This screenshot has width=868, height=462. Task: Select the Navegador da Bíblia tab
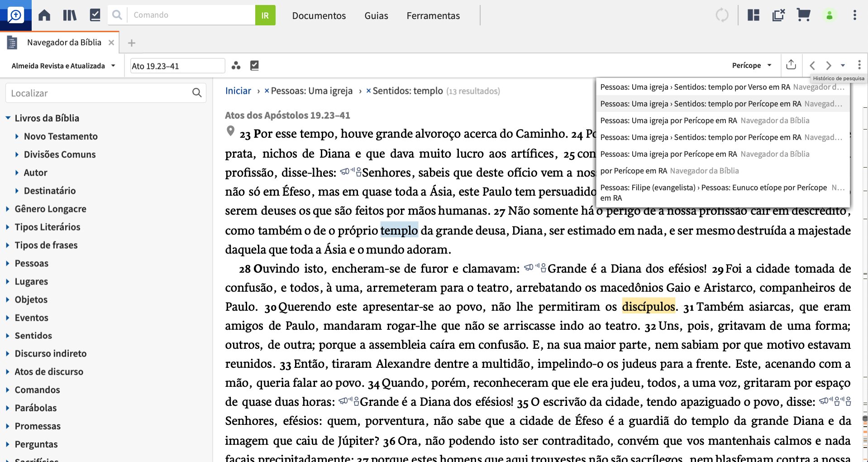coord(64,43)
